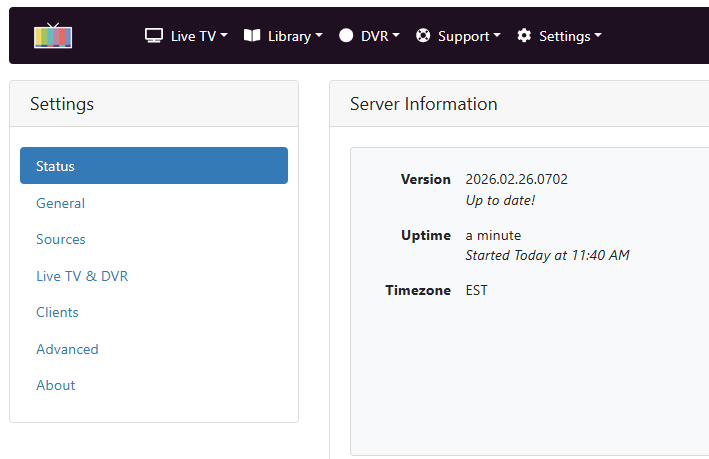Click the DVR record circle icon
This screenshot has height=459, width=709.
pos(347,36)
